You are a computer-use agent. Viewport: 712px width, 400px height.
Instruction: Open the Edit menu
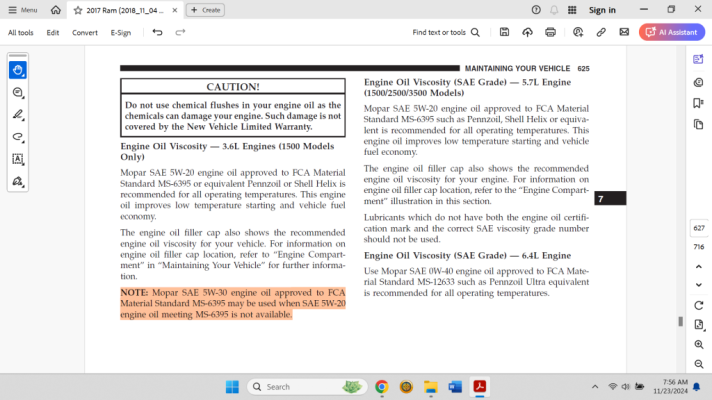coord(53,32)
